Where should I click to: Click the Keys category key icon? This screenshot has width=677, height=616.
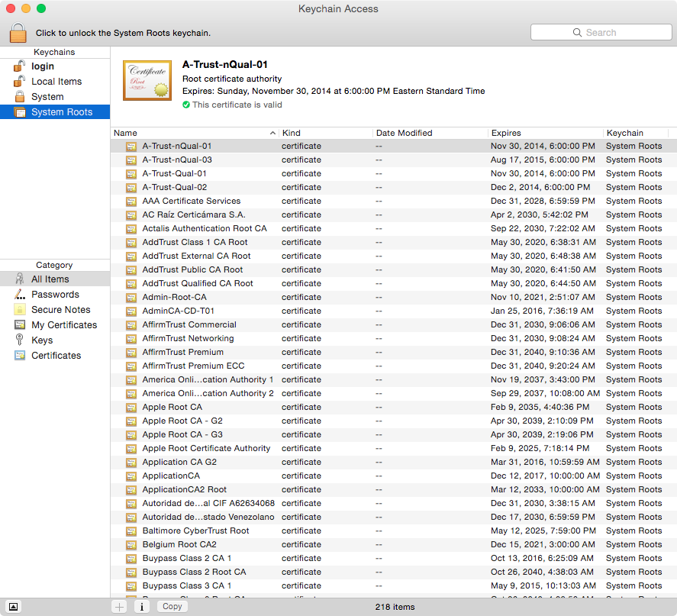coord(19,340)
